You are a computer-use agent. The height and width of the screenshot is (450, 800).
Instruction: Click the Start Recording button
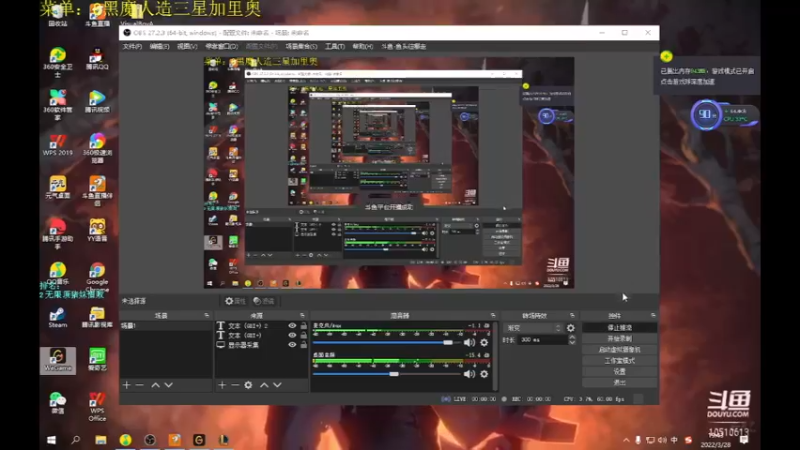point(619,339)
